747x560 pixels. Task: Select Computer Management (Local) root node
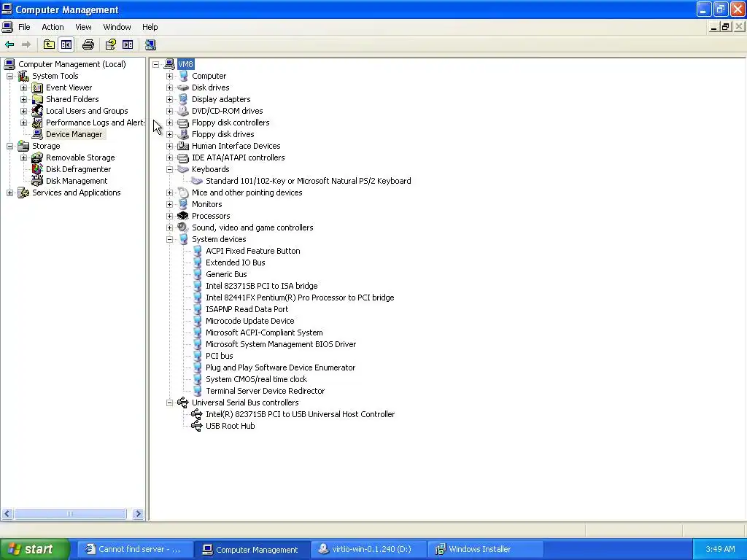(x=72, y=64)
